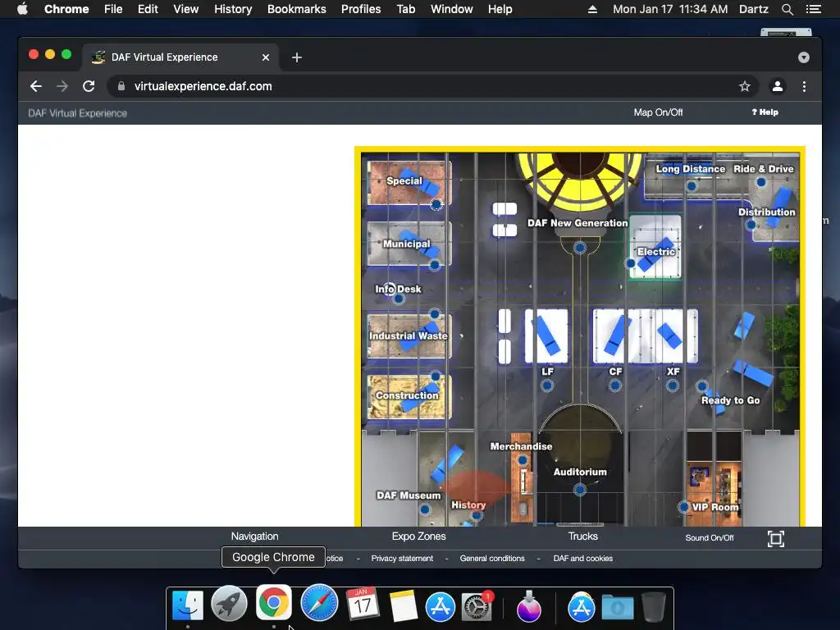Image resolution: width=840 pixels, height=630 pixels.
Task: Launch Safari from the dock
Action: [x=319, y=603]
